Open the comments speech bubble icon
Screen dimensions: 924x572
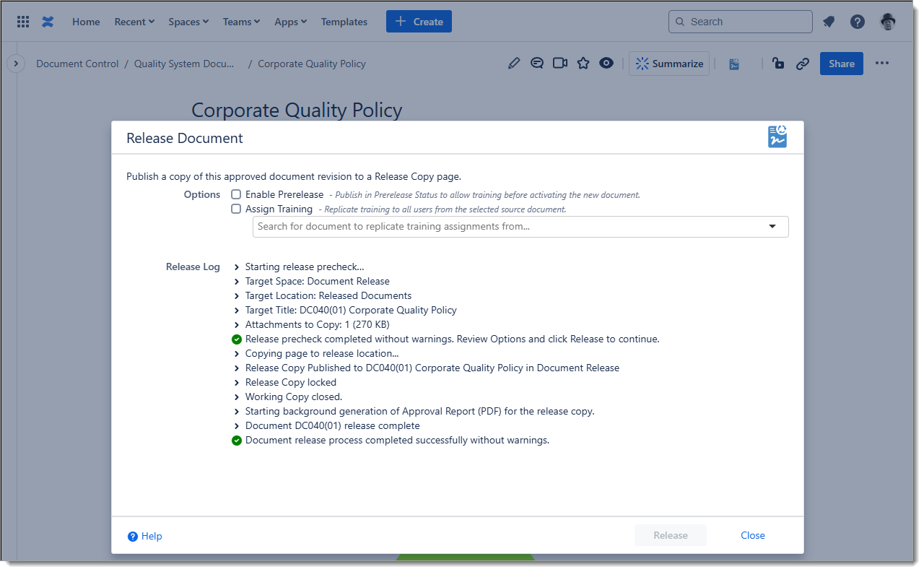pos(537,64)
